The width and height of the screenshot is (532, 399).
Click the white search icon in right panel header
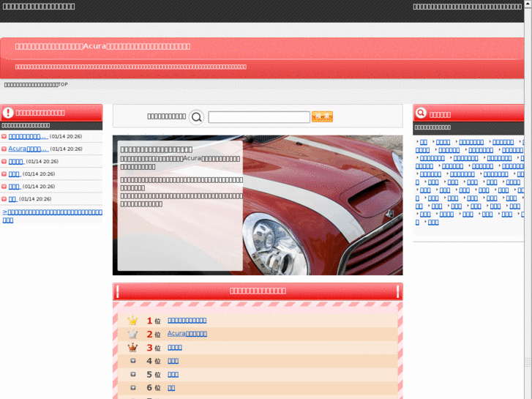[421, 113]
